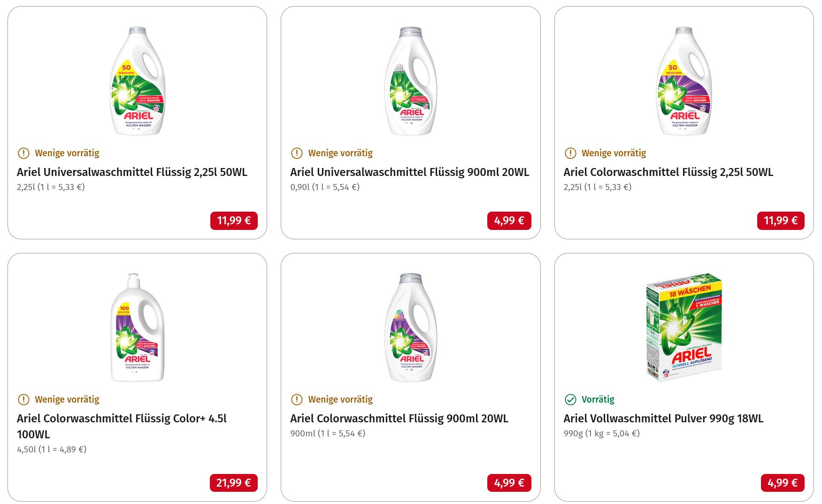Open Ariel Colorwaschmittel Flüssig 2,25l 50WL title

click(x=668, y=172)
